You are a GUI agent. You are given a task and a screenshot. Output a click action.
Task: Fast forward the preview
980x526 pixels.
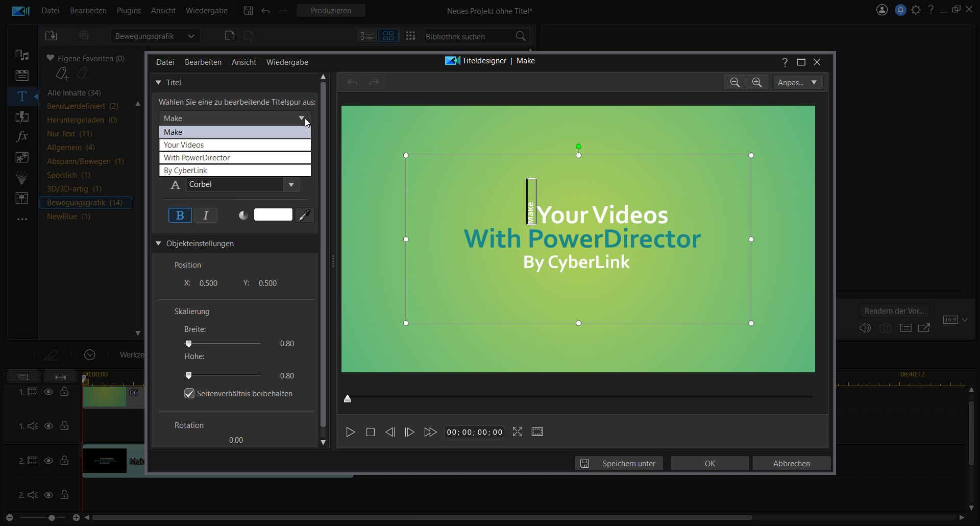tap(430, 432)
